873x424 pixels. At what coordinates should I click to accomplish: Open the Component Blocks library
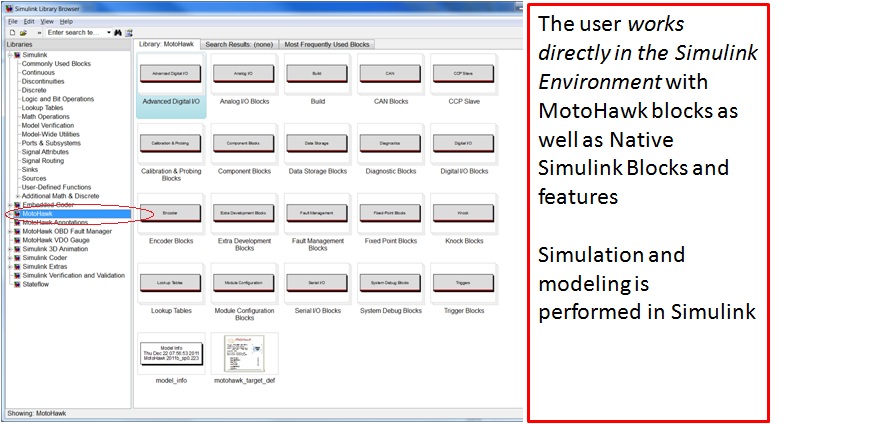[x=244, y=143]
